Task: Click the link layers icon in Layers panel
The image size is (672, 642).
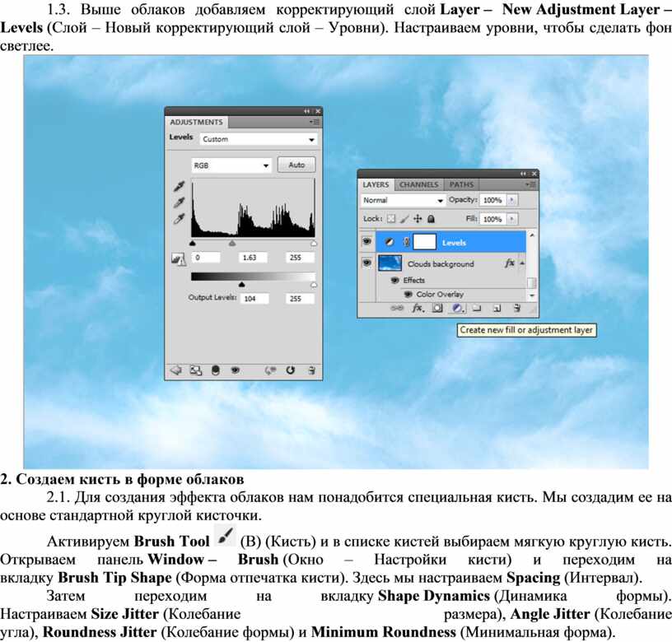Action: [397, 308]
